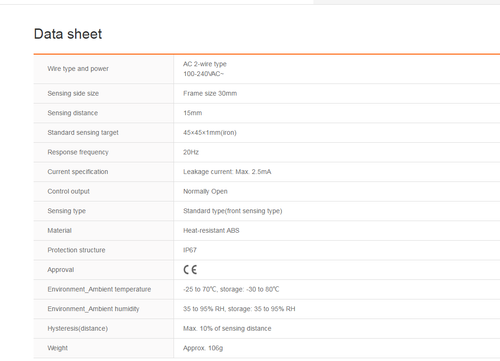Screen dimensions: 500x361
Task: Click the "Data sheet" heading
Action: (68, 34)
